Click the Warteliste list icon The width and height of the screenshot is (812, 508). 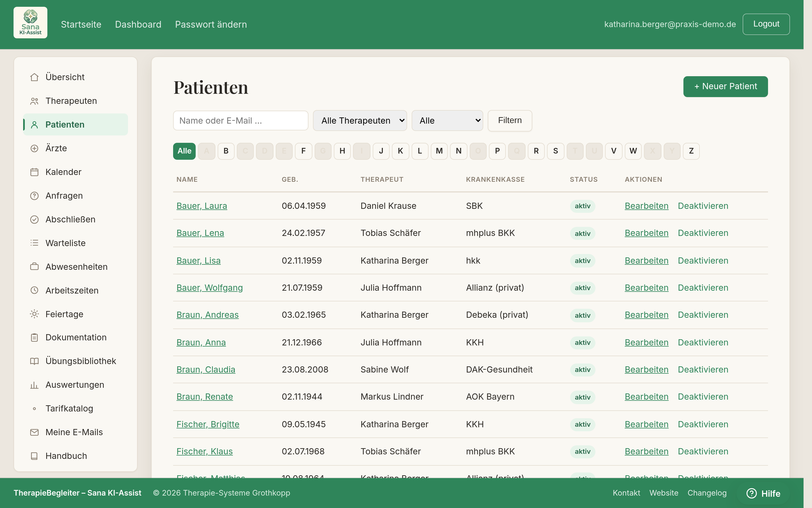pyautogui.click(x=34, y=243)
